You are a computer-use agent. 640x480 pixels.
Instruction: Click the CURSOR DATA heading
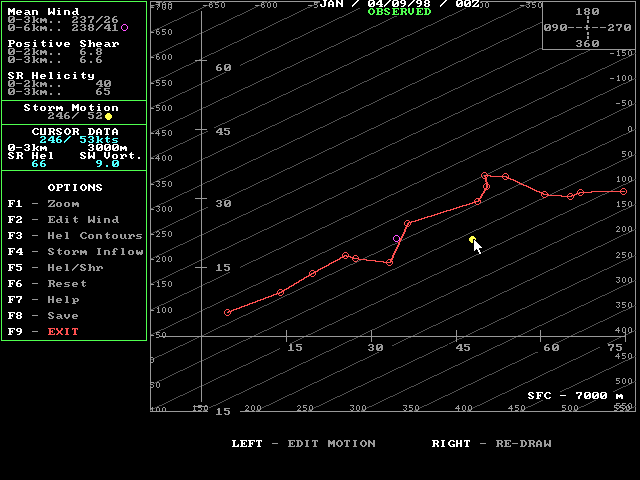[75, 131]
